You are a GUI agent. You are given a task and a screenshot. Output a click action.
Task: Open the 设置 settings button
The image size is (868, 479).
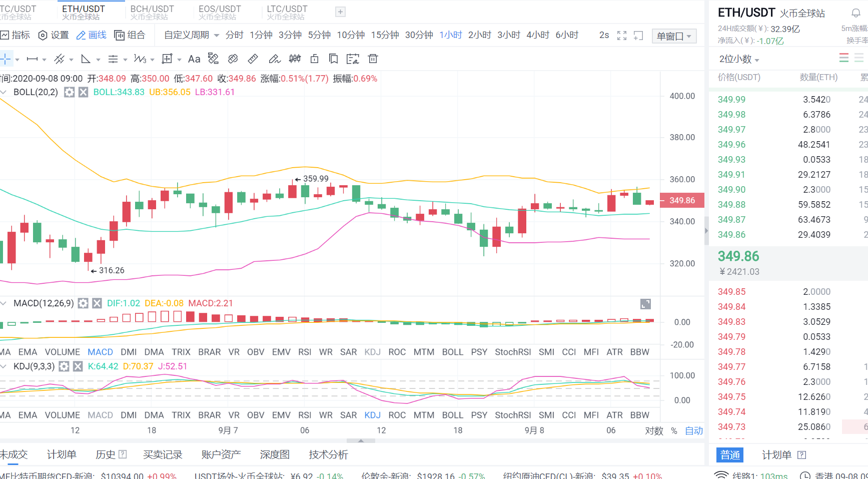point(54,35)
